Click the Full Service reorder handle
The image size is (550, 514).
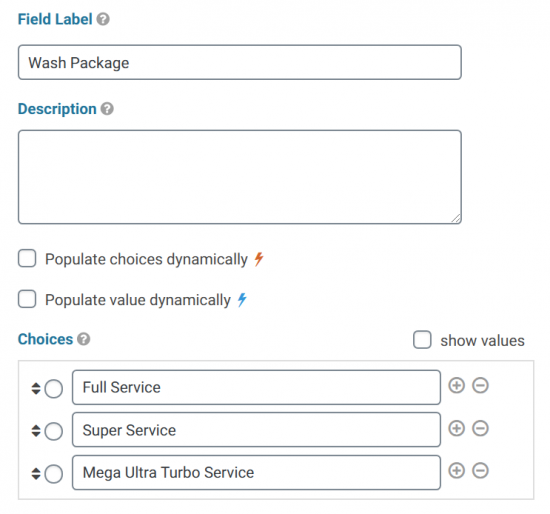[x=36, y=388]
